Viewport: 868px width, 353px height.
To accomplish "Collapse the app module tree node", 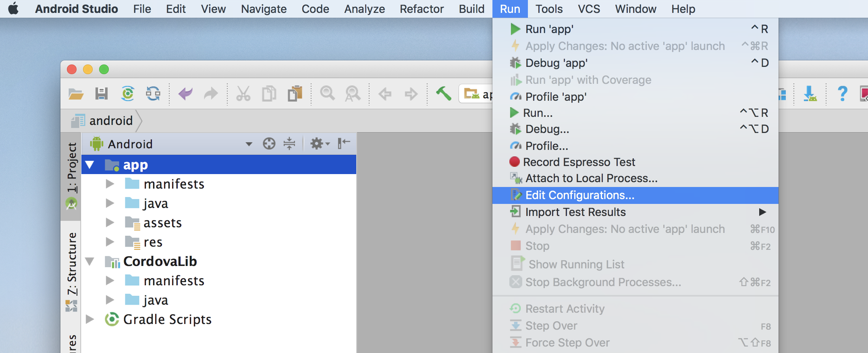I will [x=89, y=165].
